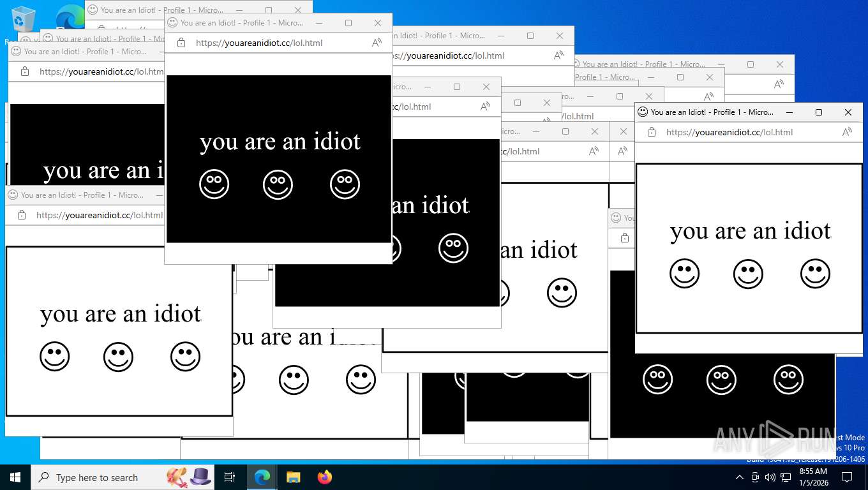
Task: Click the middle white smiley in the lower-right black page
Action: tap(722, 379)
